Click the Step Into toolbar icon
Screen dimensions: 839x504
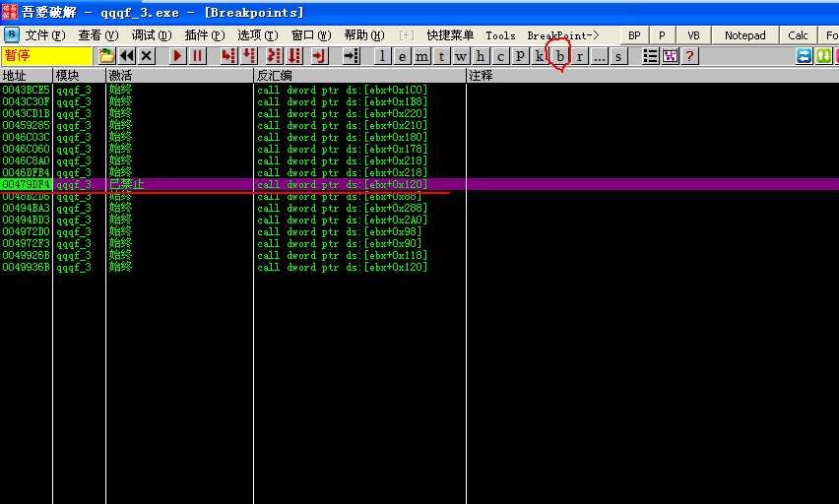coord(227,56)
